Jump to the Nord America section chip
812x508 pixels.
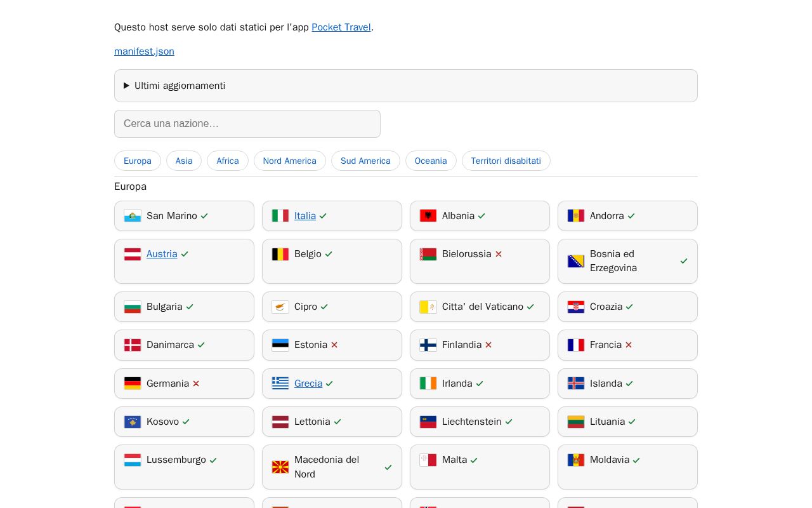pyautogui.click(x=290, y=161)
